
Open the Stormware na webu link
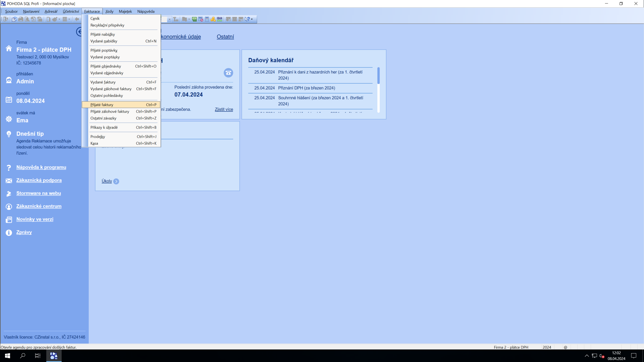[x=38, y=193]
